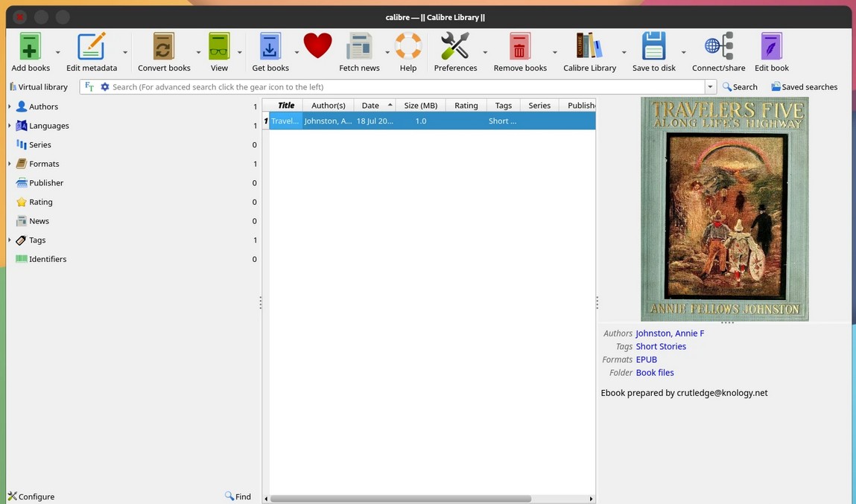Image resolution: width=856 pixels, height=504 pixels.
Task: Click the Get books download icon
Action: pos(270,48)
